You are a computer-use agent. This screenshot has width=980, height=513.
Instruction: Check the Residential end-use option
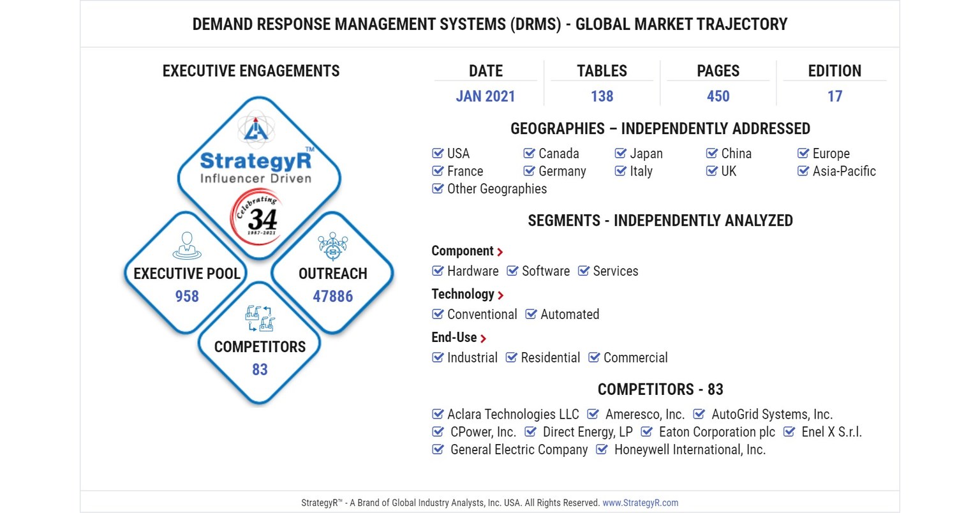coord(510,357)
